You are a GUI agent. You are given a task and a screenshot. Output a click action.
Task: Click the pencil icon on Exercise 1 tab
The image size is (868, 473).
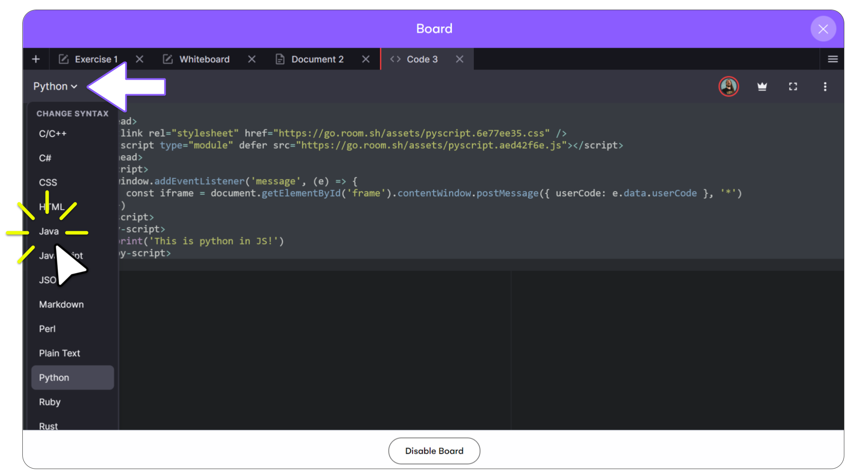coord(64,59)
